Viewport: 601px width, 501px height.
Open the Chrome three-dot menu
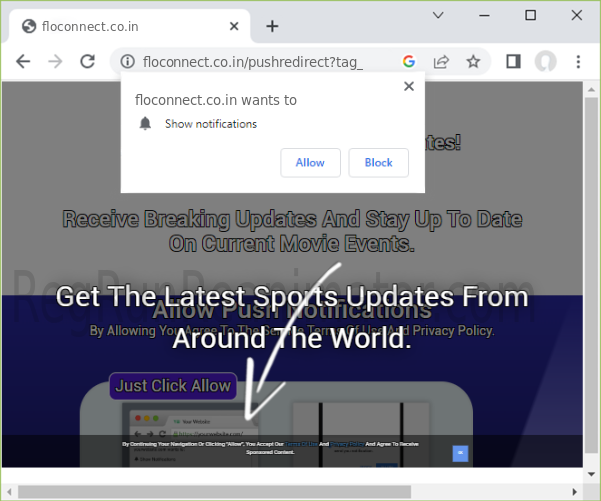click(578, 62)
